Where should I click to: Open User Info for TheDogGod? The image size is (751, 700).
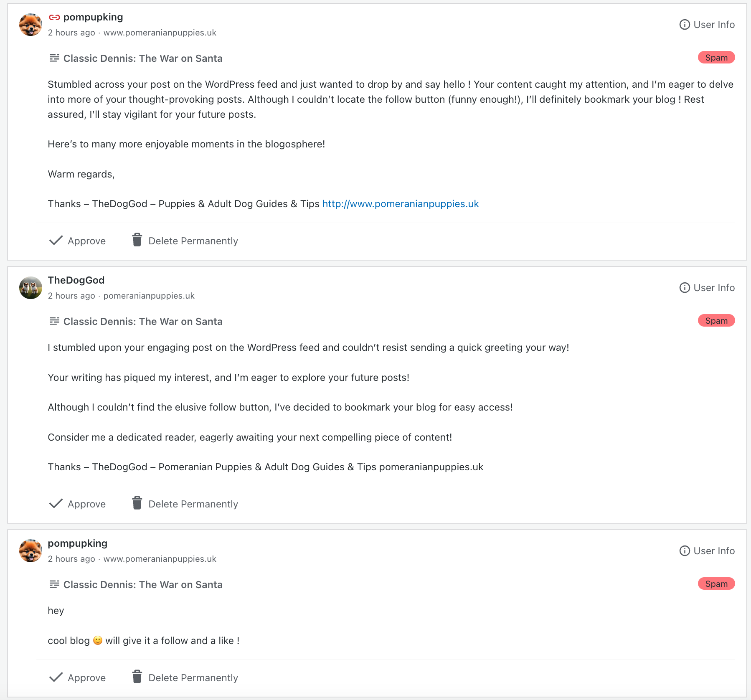pyautogui.click(x=707, y=288)
